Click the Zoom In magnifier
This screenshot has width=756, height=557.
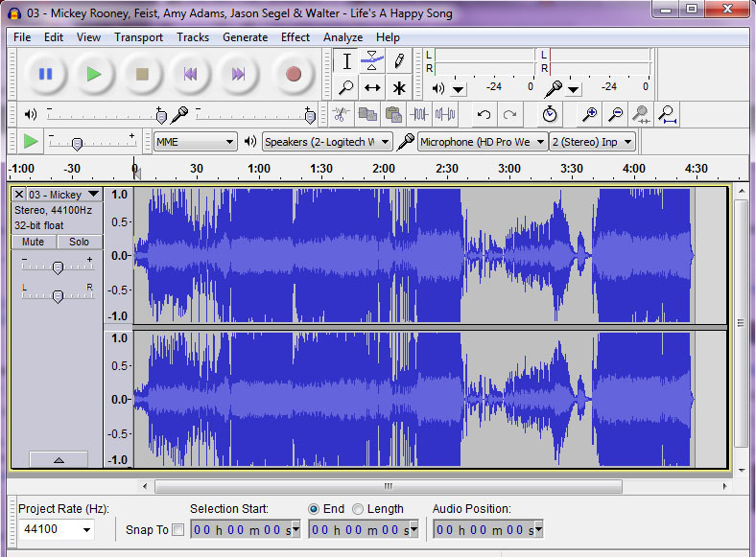590,115
